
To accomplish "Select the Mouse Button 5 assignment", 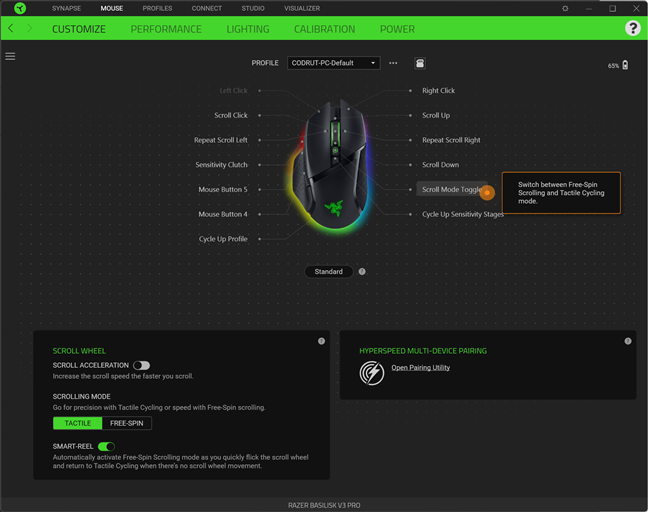I will click(x=223, y=189).
